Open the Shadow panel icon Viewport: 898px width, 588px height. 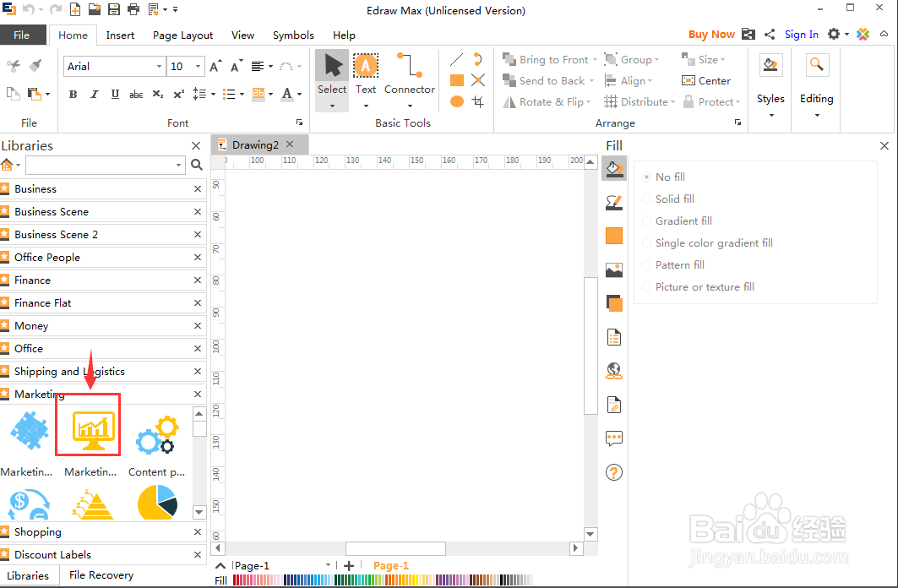614,303
